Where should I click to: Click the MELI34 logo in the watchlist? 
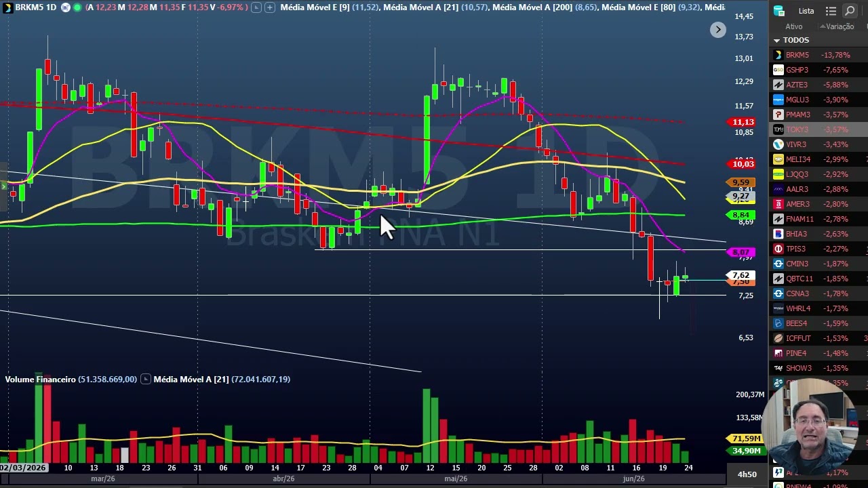(778, 159)
